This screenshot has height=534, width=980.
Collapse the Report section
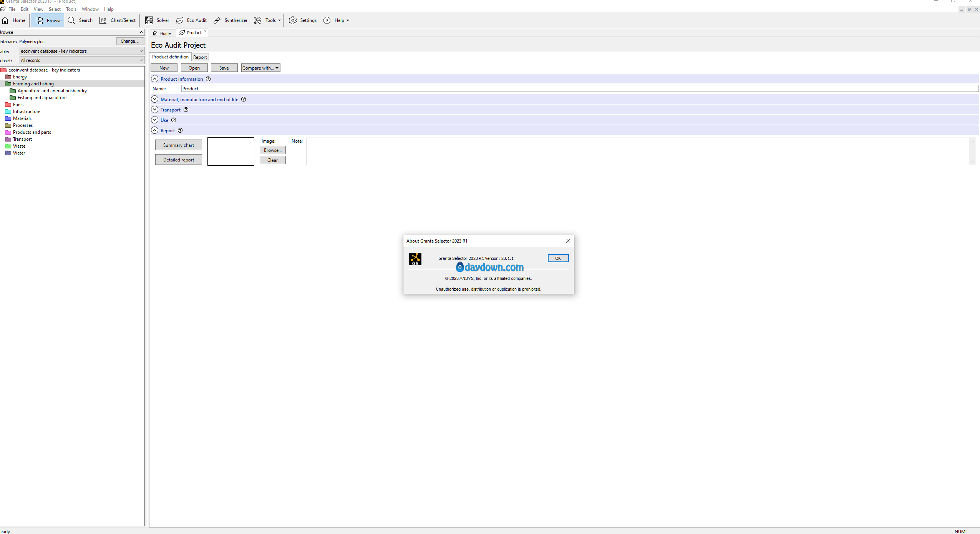155,130
